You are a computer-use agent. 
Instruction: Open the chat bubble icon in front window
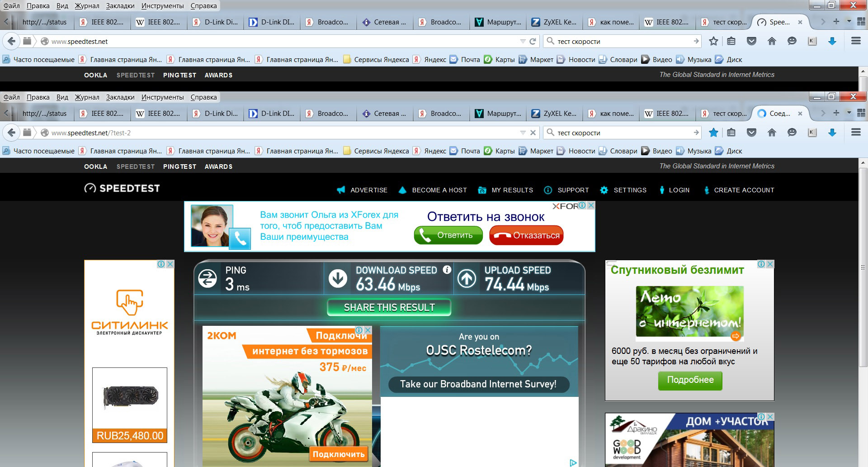792,133
